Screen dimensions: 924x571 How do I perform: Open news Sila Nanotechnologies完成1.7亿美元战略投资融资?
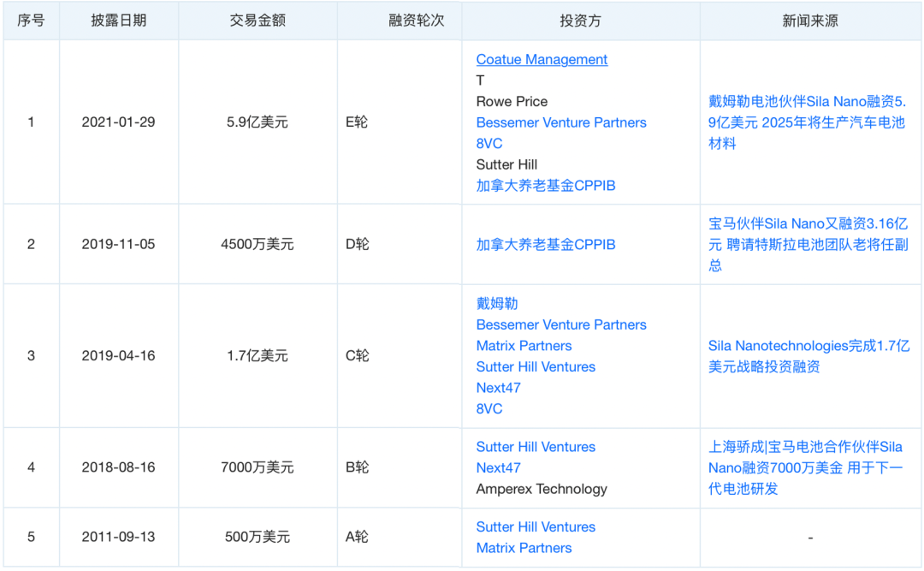808,356
